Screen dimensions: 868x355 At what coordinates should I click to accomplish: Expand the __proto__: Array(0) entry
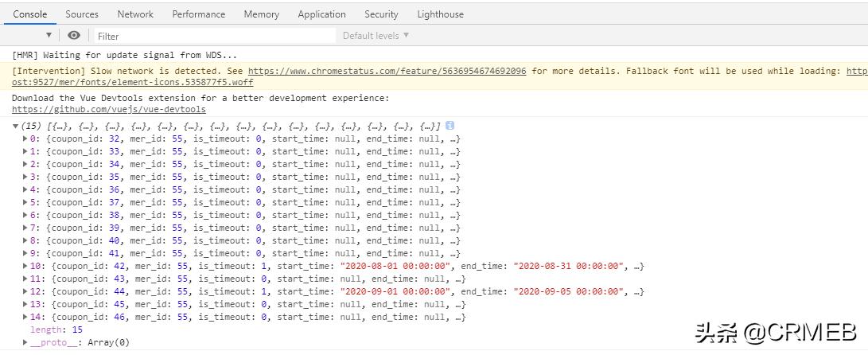tap(25, 342)
